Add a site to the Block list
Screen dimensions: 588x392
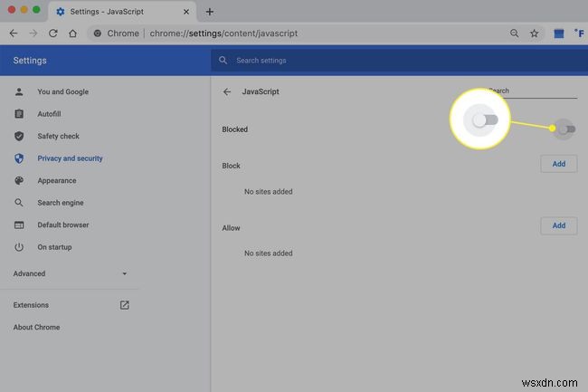(559, 164)
